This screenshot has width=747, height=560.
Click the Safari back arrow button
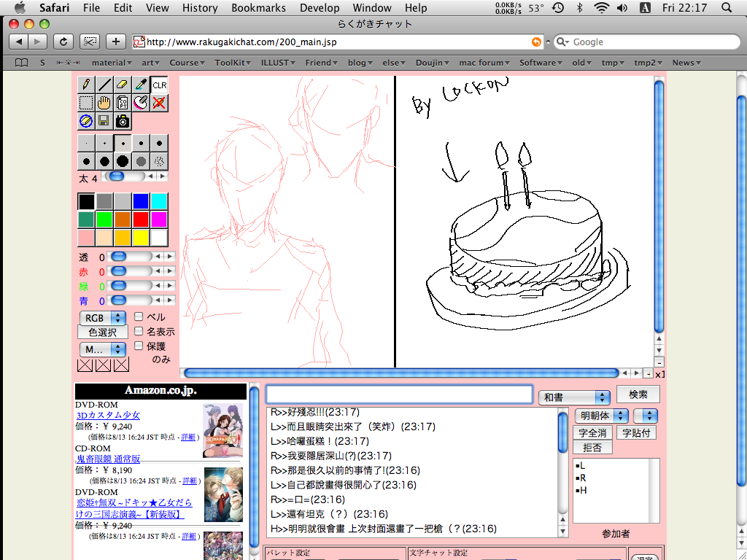pyautogui.click(x=18, y=42)
